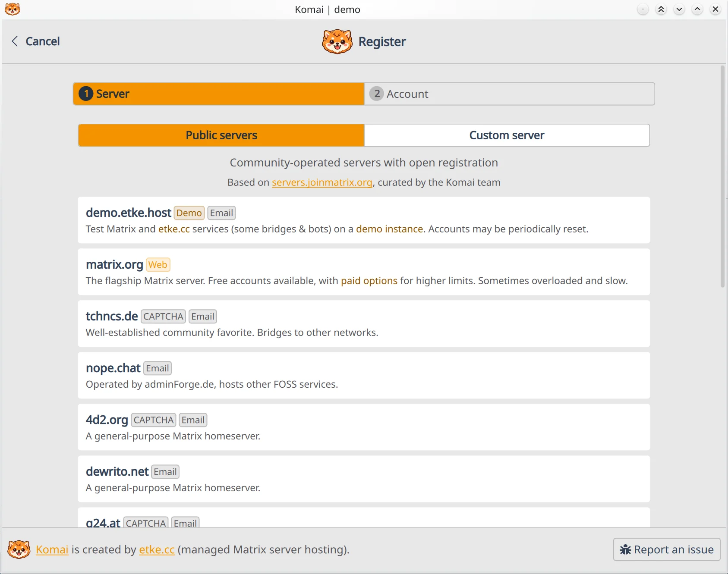Screen dimensions: 728x574
Task: Click the Web badge on matrix.org
Action: 158,265
